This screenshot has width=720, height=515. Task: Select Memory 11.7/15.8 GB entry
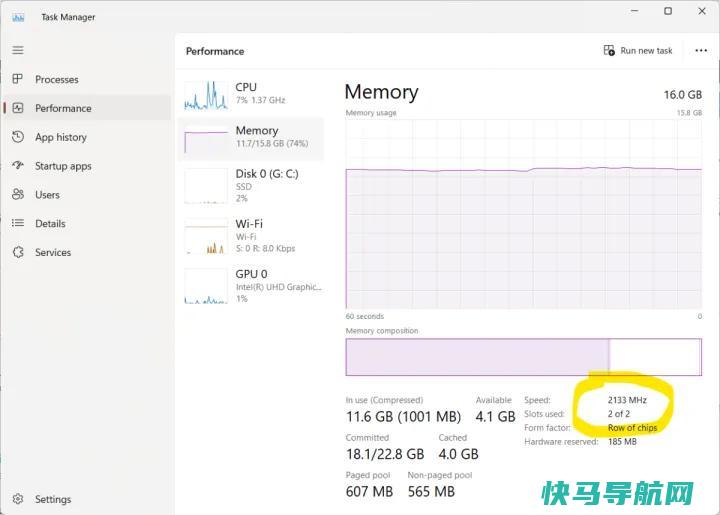[251, 139]
